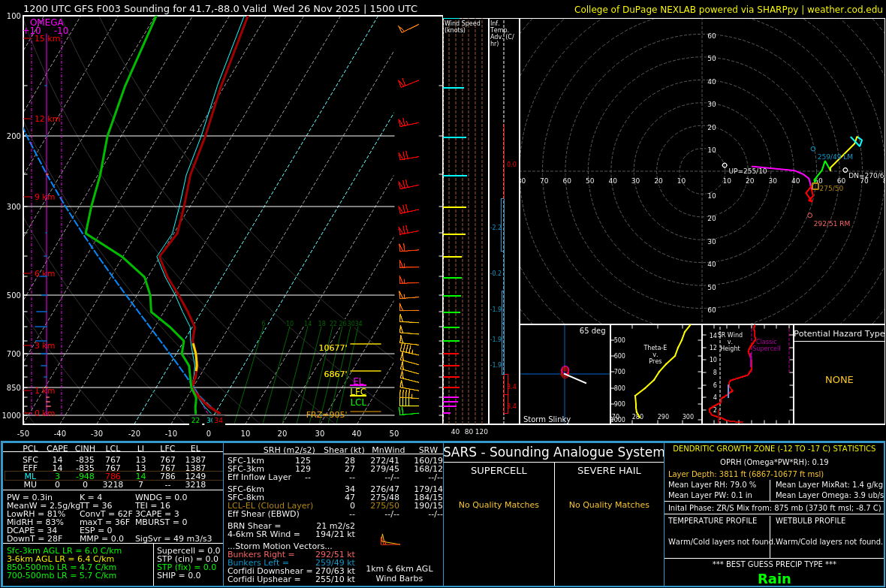886x588 pixels.
Task: Click the 1km & 6km AGL wind barb symbol
Action: [x=390, y=541]
